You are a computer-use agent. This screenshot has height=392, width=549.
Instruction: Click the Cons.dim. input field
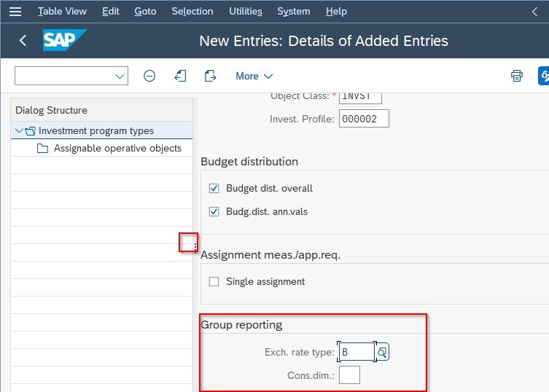349,375
